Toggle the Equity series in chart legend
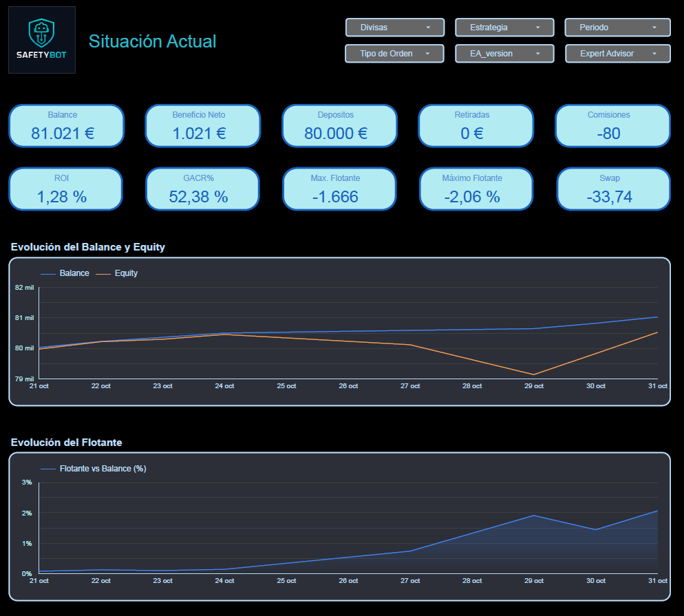Screen dimensions: 684x616 (117, 273)
